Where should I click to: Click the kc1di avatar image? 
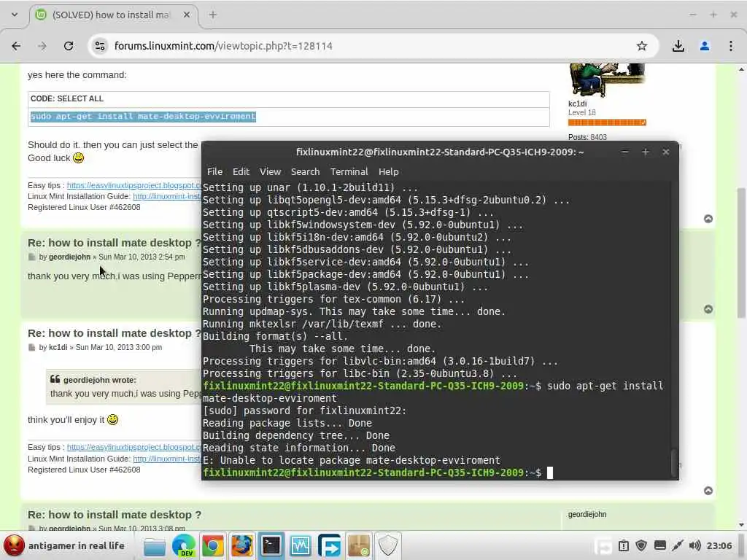[607, 79]
